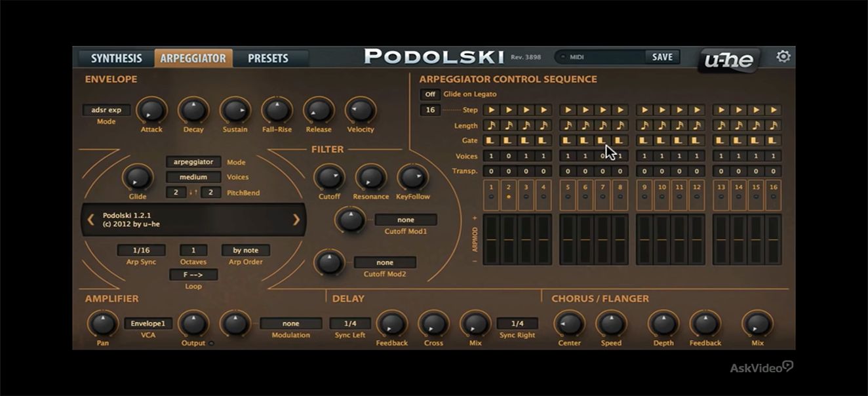This screenshot has height=396, width=868.
Task: Click the Step count 16 field
Action: (x=431, y=110)
